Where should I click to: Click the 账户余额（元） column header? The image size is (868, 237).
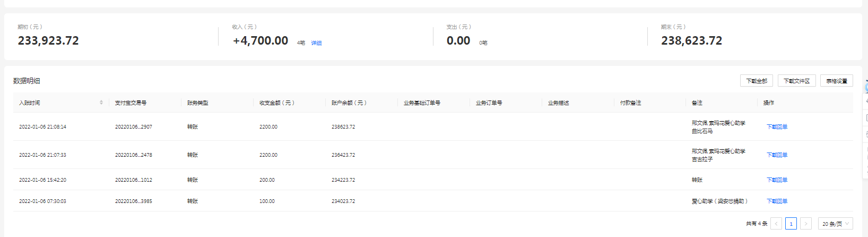[x=349, y=103]
